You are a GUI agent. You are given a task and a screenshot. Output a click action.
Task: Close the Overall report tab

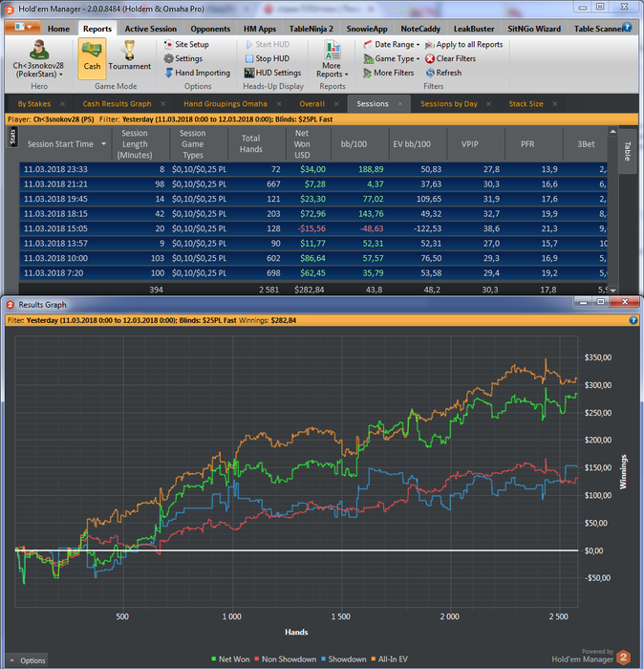336,103
